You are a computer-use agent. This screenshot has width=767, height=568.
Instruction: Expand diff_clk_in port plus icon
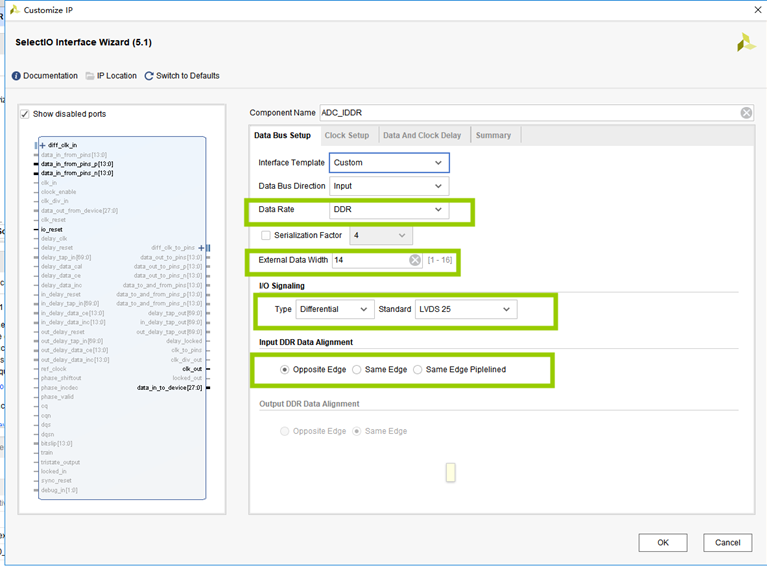tap(43, 145)
